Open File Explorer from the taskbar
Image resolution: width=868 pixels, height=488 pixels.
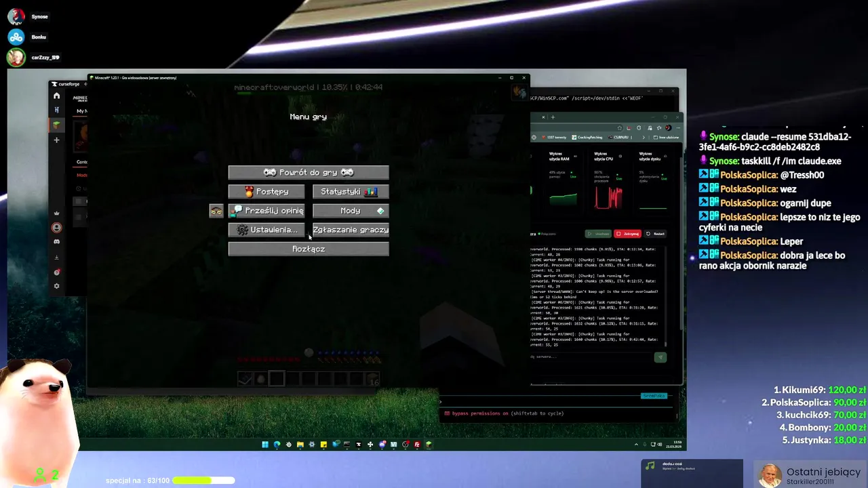300,445
